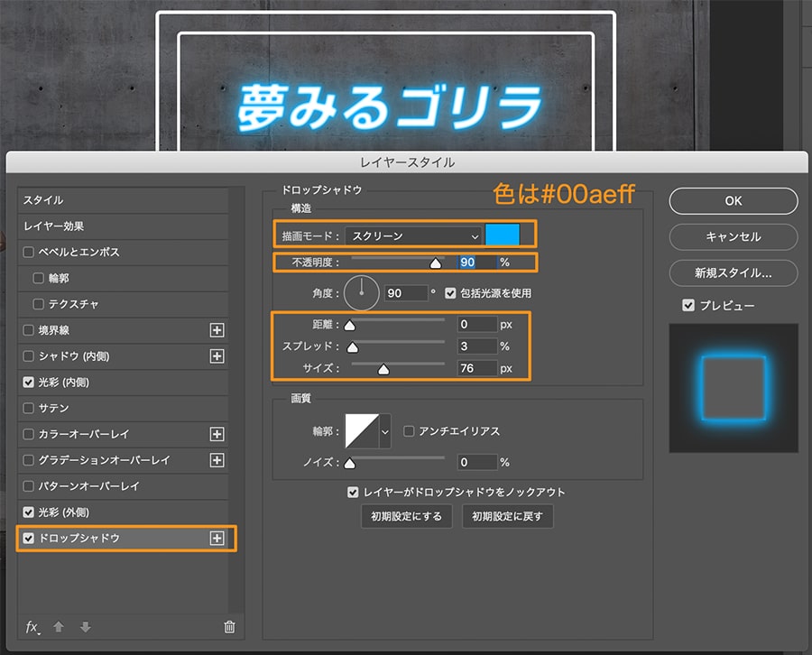Click the style preview thumbnail
The image size is (812, 655).
(734, 388)
